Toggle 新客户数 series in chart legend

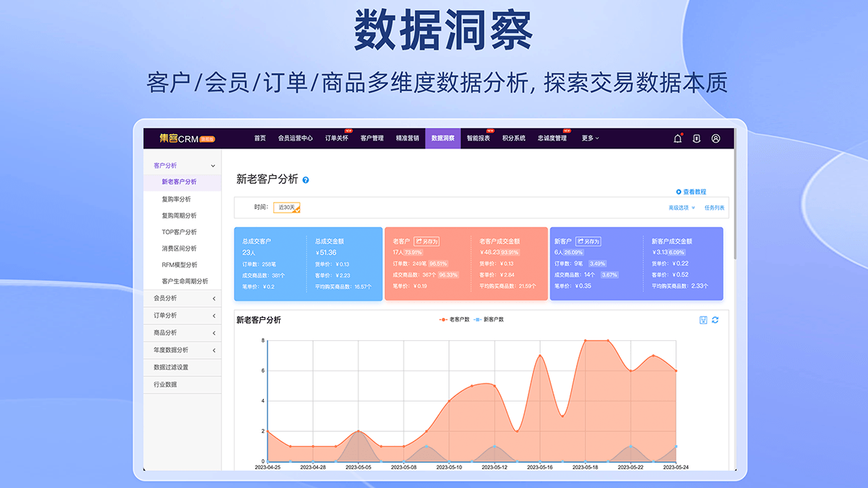point(489,319)
